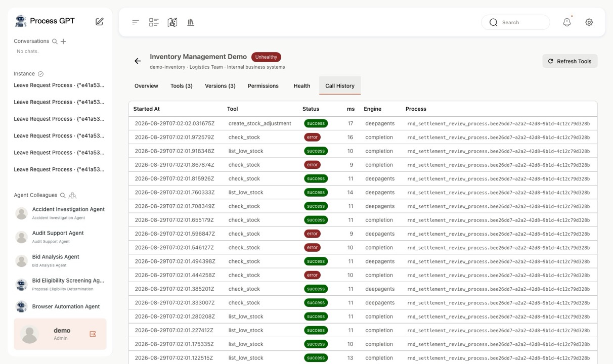Click the Process GPT robot logo

[x=21, y=21]
